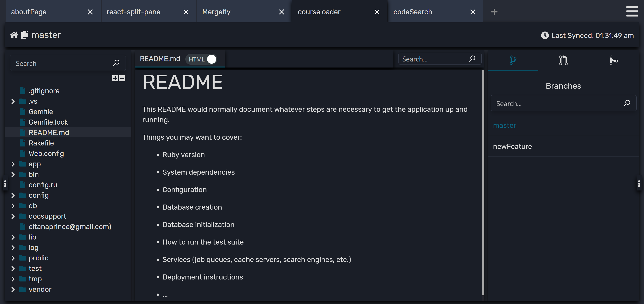Open the hamburger menu
This screenshot has height=304, width=644.
click(x=632, y=11)
